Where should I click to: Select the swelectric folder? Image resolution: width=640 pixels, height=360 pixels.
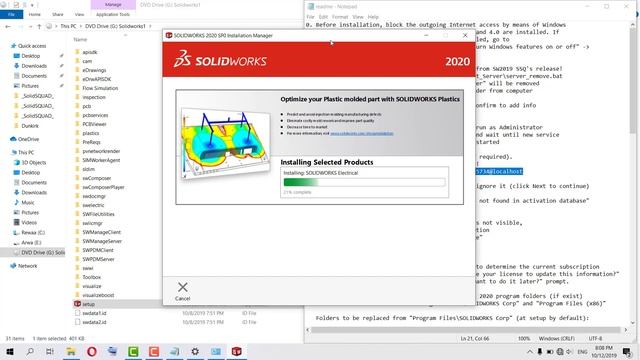pyautogui.click(x=93, y=205)
